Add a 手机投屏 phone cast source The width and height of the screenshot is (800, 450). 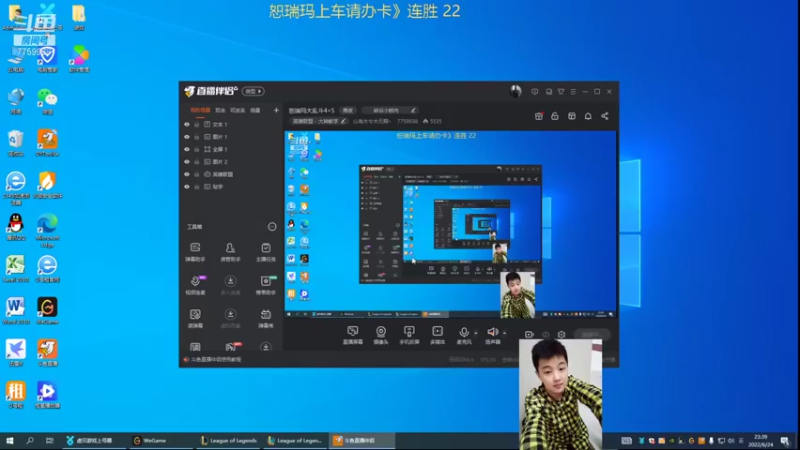[409, 335]
